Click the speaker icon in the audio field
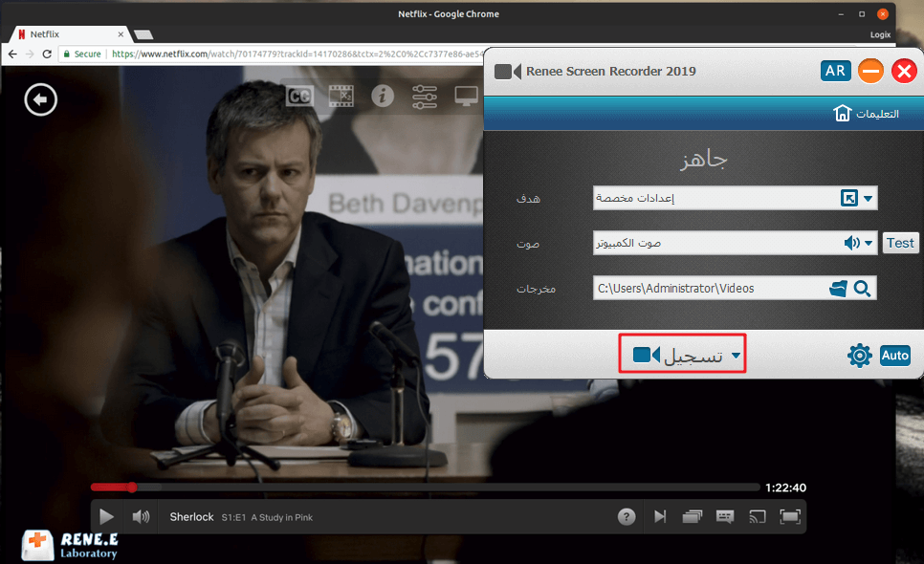The image size is (924, 564). coord(851,243)
